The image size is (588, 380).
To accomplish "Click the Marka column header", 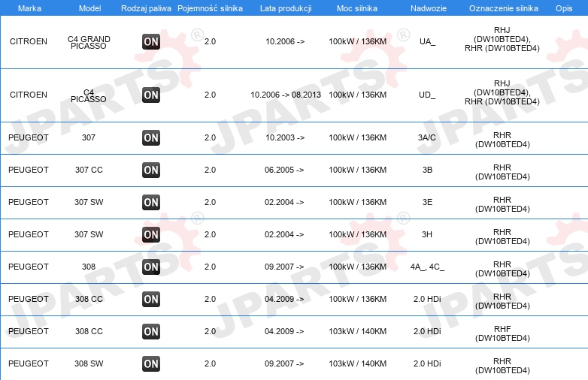I will coord(29,8).
